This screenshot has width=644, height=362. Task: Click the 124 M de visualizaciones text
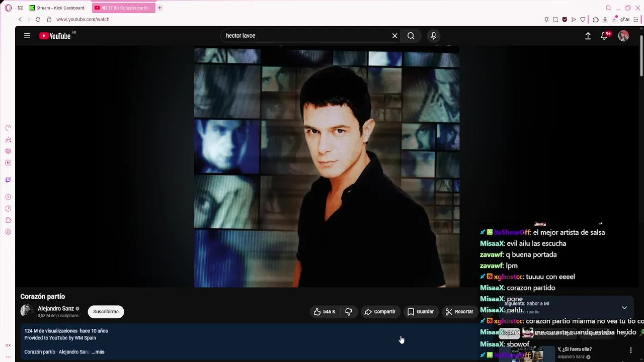[x=51, y=331]
